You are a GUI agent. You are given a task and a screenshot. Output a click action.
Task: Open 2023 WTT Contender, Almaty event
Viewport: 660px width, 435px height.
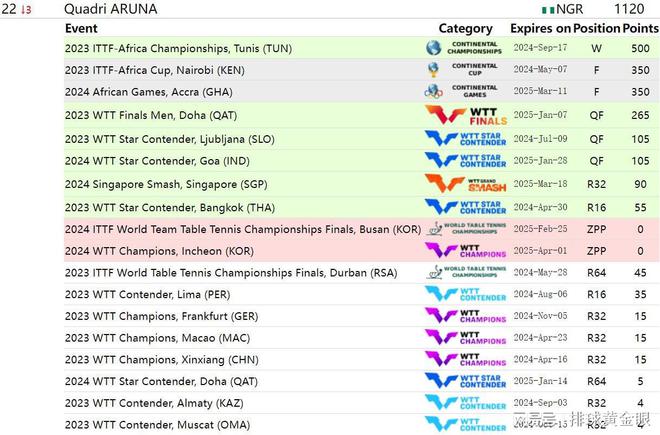pos(154,403)
